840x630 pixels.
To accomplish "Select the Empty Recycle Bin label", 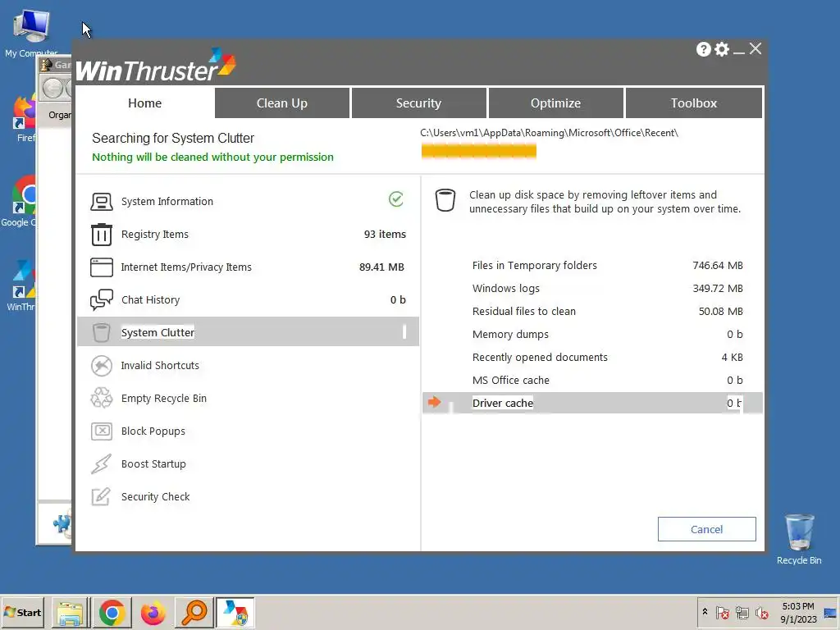I will [x=163, y=398].
